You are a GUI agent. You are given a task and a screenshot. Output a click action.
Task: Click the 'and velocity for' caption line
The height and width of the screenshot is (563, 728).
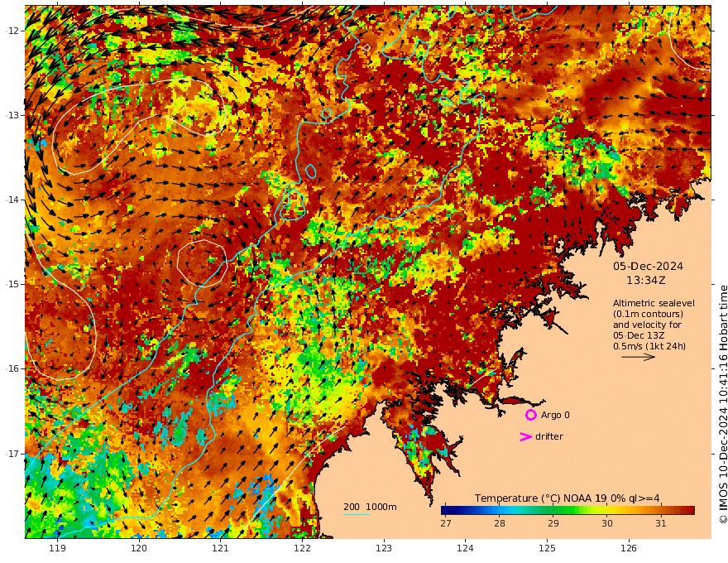pos(647,325)
